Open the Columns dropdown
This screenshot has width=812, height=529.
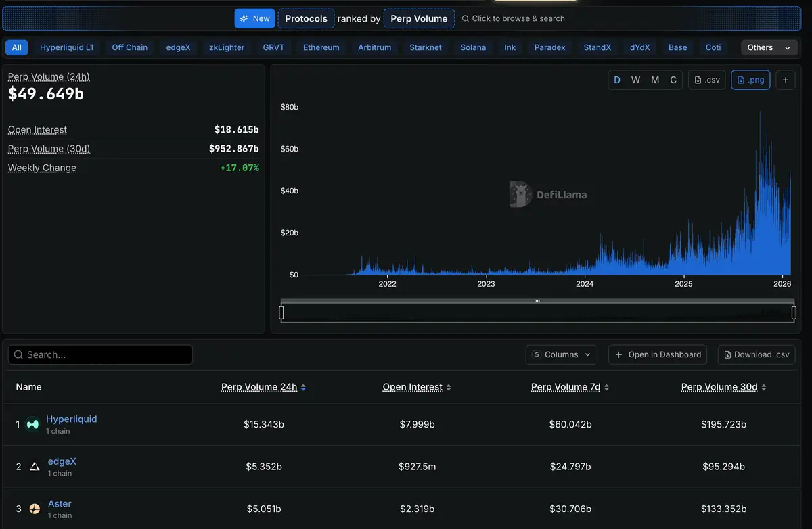(x=562, y=354)
